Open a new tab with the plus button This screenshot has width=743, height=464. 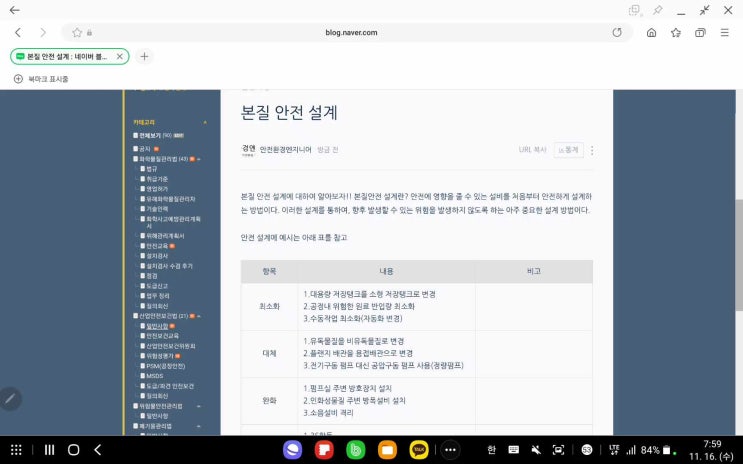(145, 56)
